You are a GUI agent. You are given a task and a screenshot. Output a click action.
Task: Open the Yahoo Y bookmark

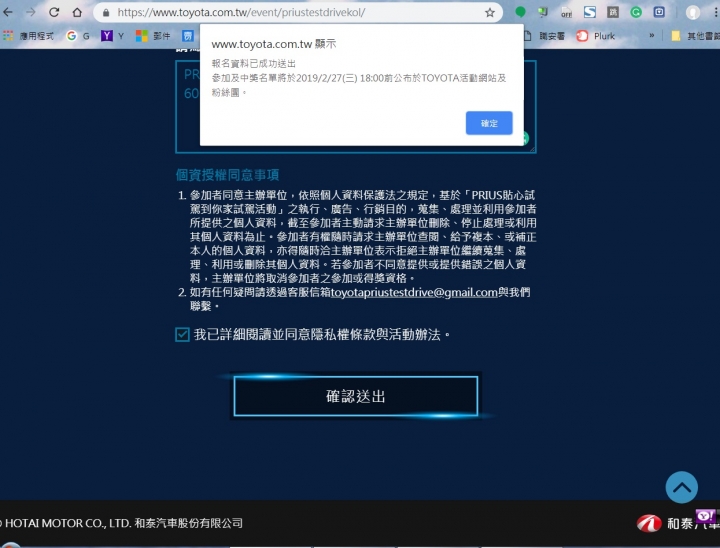113,36
